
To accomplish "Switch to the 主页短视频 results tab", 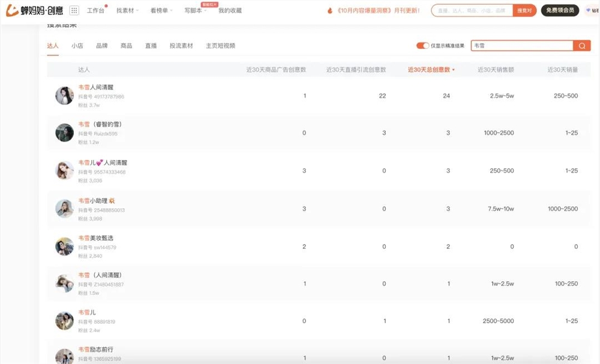I will pos(221,46).
